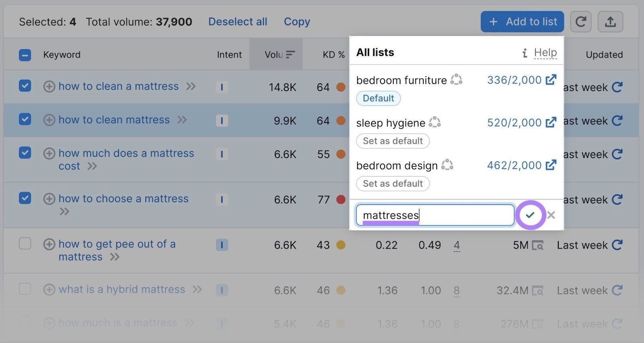Expand chevrons for 'how much does a mattress cost'
644x343 pixels.
pyautogui.click(x=92, y=166)
